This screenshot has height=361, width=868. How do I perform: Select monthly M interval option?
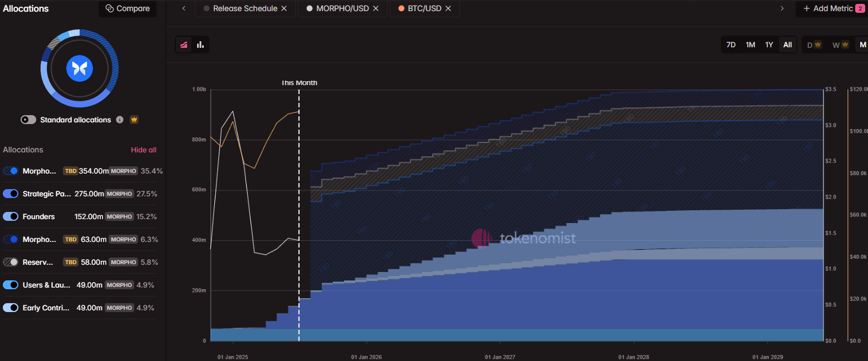coord(863,45)
